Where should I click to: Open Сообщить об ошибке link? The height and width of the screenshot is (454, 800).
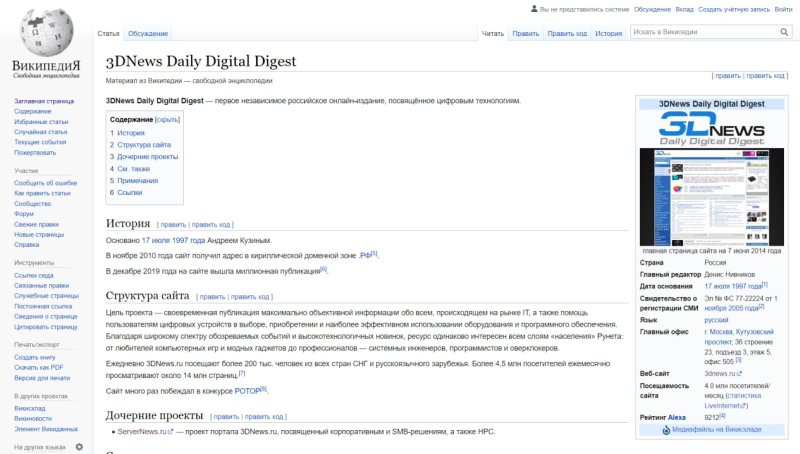(45, 183)
